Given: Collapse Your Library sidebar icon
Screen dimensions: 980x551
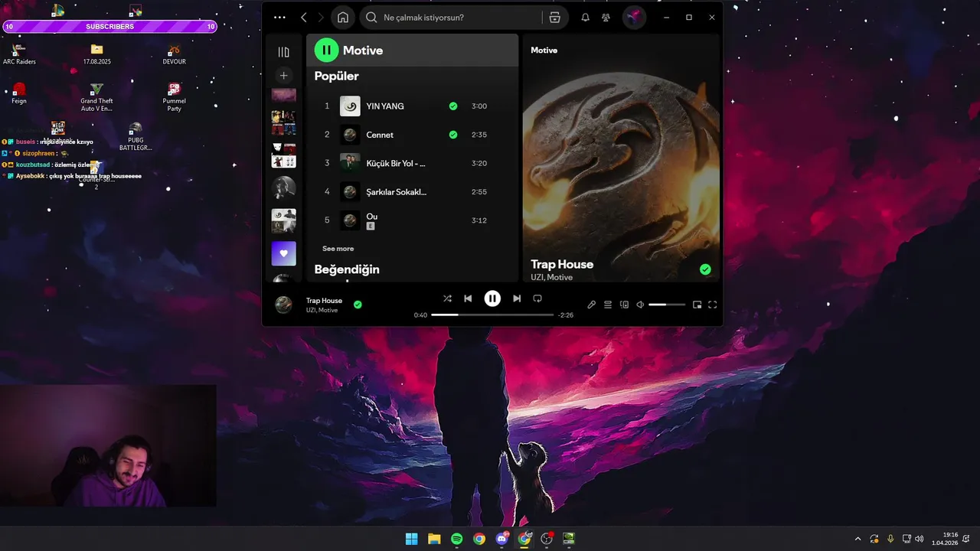Looking at the screenshot, I should point(283,52).
